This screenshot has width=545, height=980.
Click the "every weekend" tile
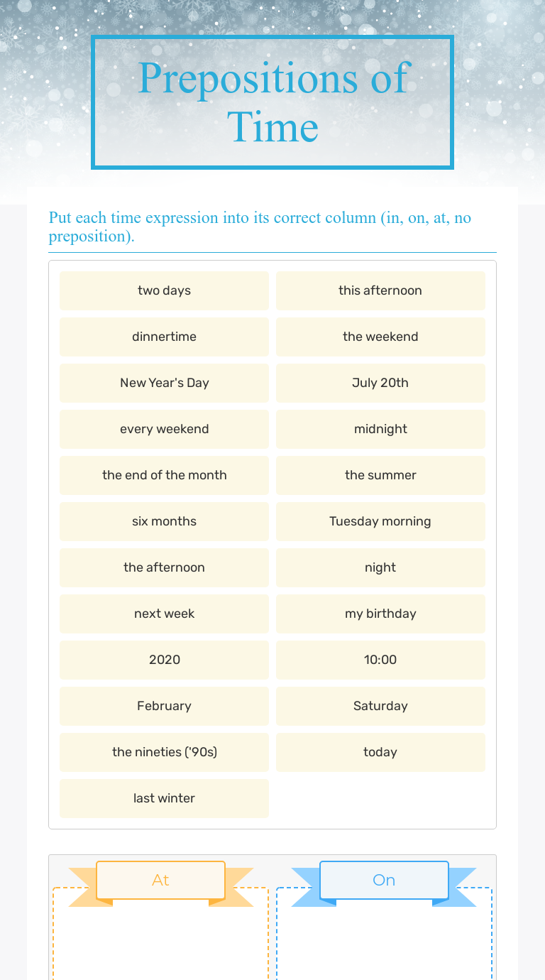(164, 429)
